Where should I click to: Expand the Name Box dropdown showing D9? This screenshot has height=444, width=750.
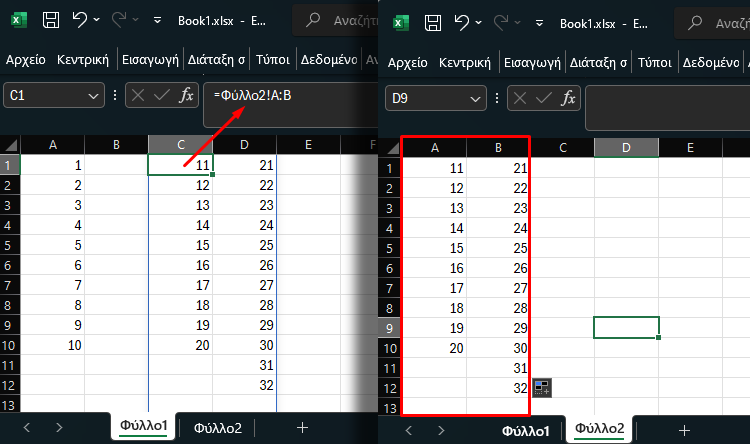(475, 99)
